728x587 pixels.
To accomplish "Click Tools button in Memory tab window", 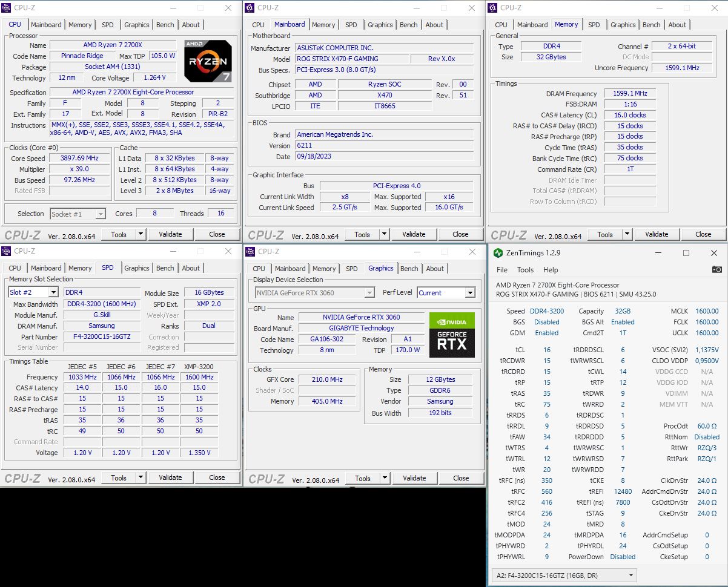I will click(605, 234).
